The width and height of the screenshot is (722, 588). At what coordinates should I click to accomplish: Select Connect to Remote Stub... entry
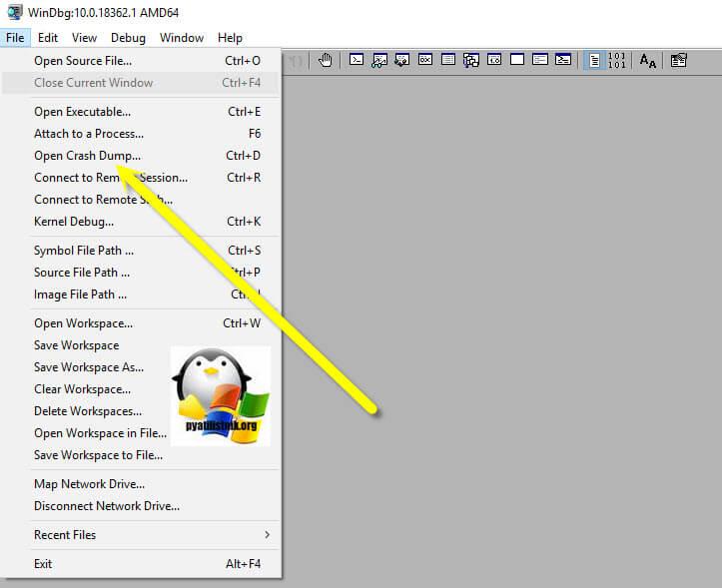[141, 200]
